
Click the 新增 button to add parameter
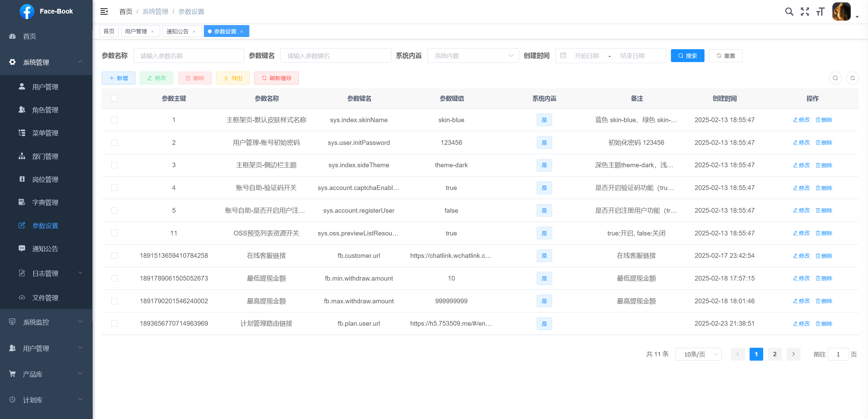click(x=118, y=78)
